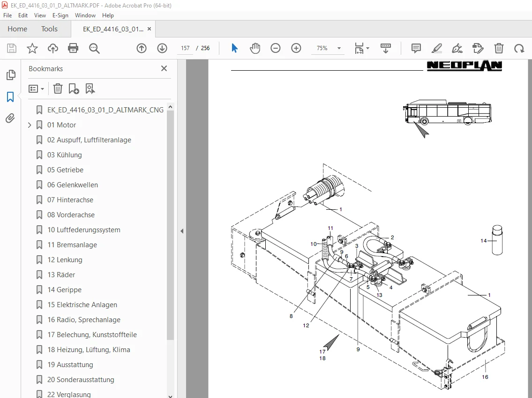The image size is (532, 398).
Task: Print the document via printer icon
Action: pyautogui.click(x=73, y=48)
